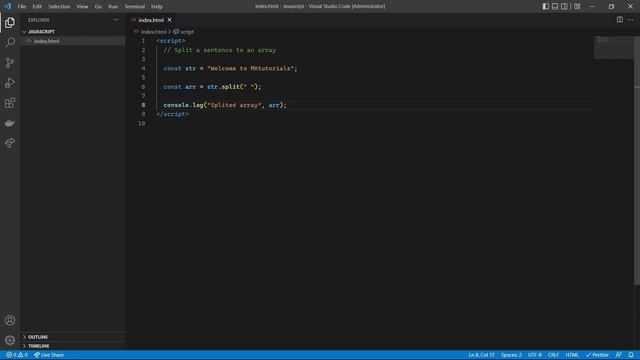Change indentation via Spaces: 2
The height and width of the screenshot is (360, 640).
pos(511,355)
